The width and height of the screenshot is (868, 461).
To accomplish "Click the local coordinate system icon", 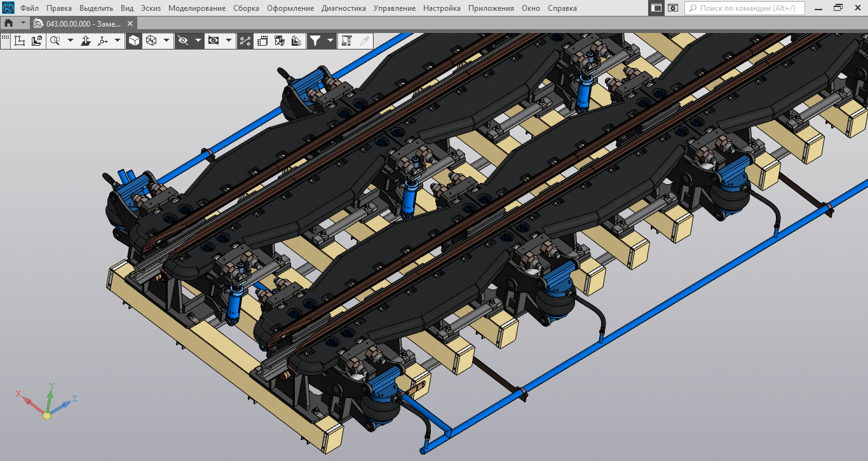I will [102, 41].
